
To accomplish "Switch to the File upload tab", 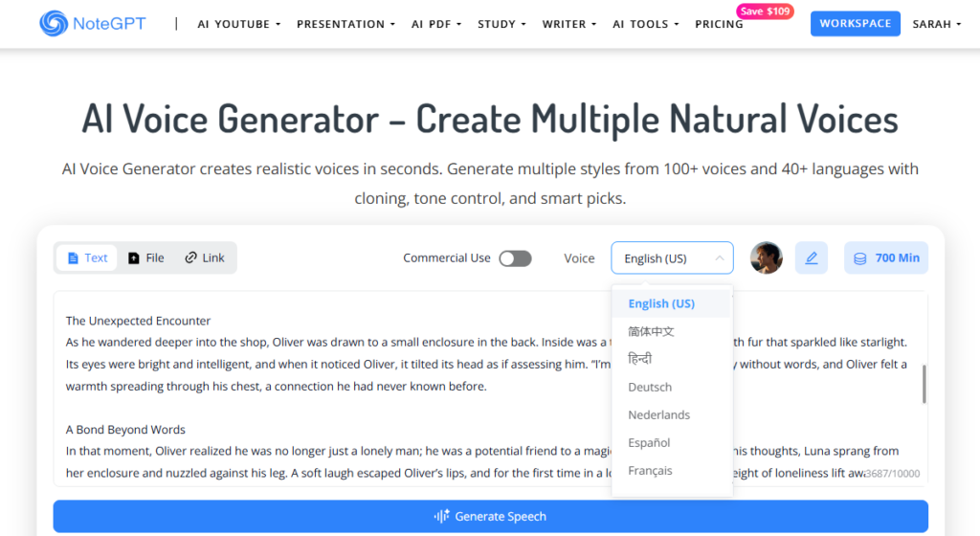I will 146,258.
